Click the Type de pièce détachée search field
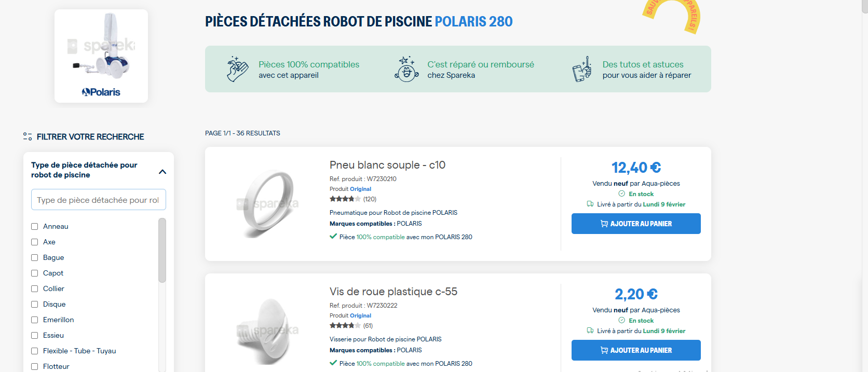 coord(98,200)
